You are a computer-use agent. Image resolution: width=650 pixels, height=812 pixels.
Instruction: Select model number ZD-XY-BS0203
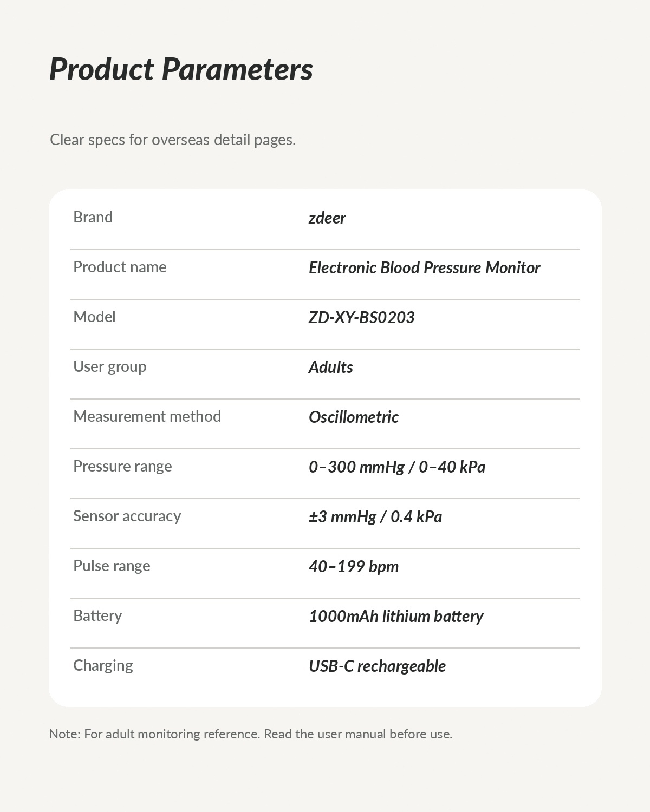[x=362, y=317]
